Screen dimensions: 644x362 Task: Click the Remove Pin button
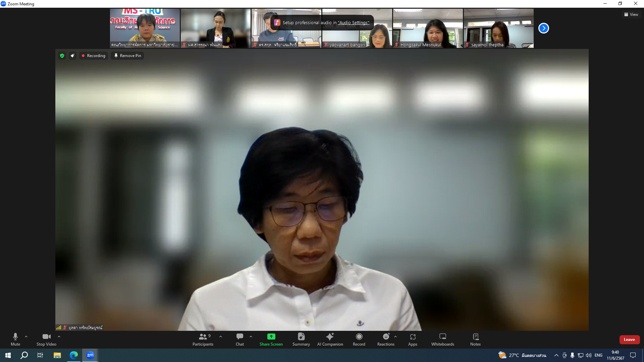pyautogui.click(x=127, y=56)
